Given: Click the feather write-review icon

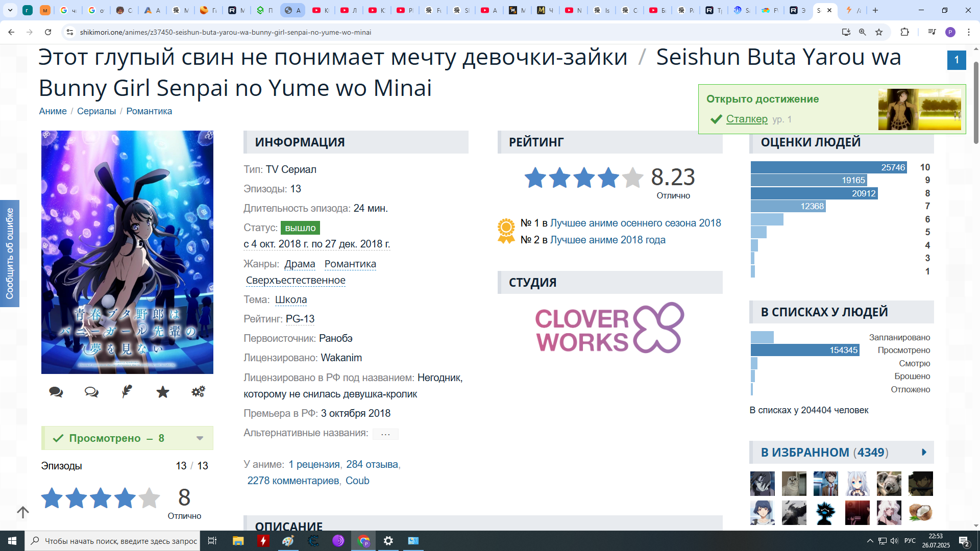Looking at the screenshot, I should click(127, 391).
